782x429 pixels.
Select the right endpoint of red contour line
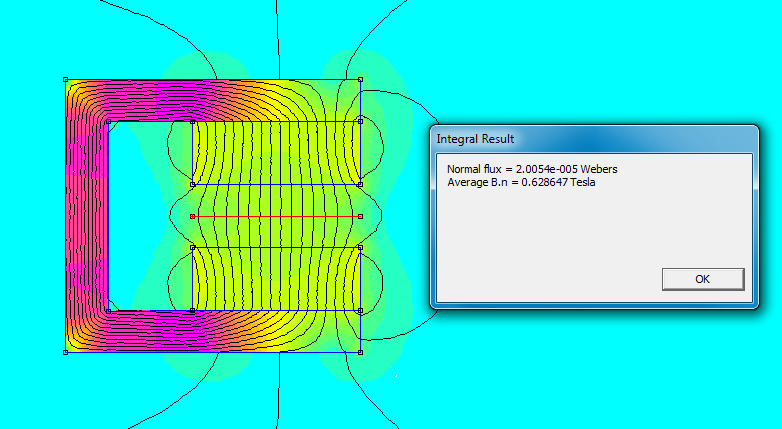coord(360,216)
